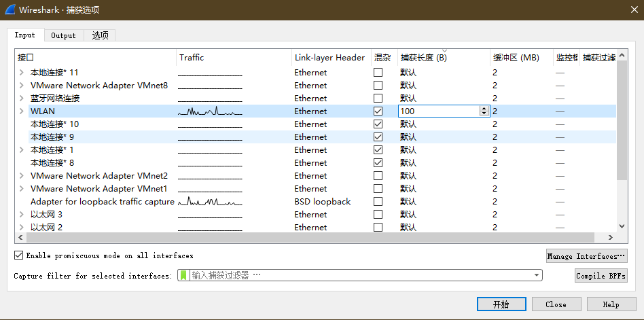Click the green bookmark icon in capture filter

click(x=183, y=275)
